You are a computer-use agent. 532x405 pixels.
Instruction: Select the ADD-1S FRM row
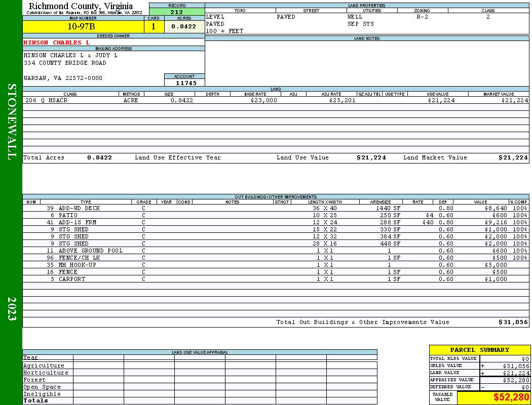pyautogui.click(x=276, y=222)
